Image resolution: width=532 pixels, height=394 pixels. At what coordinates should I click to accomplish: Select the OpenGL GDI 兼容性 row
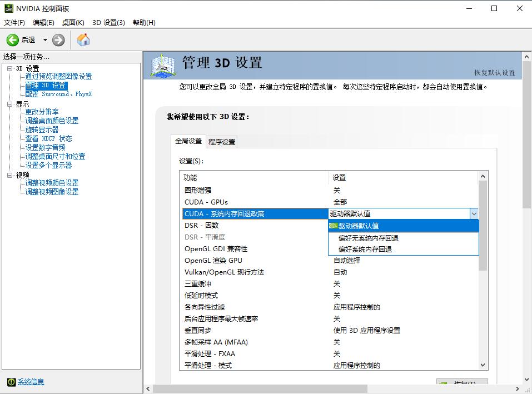255,249
